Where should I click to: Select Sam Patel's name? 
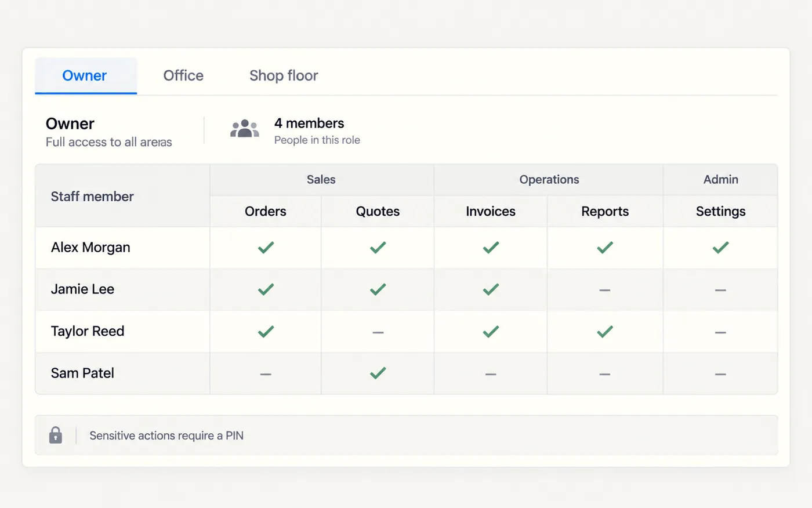coord(82,373)
